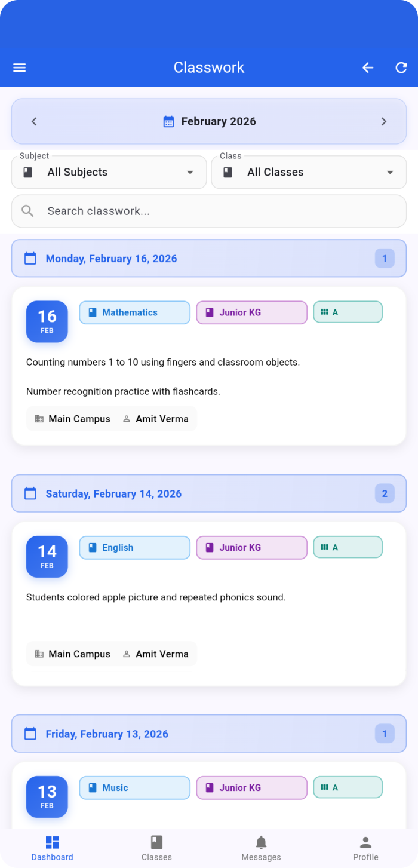Click the search magnifier icon
This screenshot has height=868, width=418.
pos(27,211)
